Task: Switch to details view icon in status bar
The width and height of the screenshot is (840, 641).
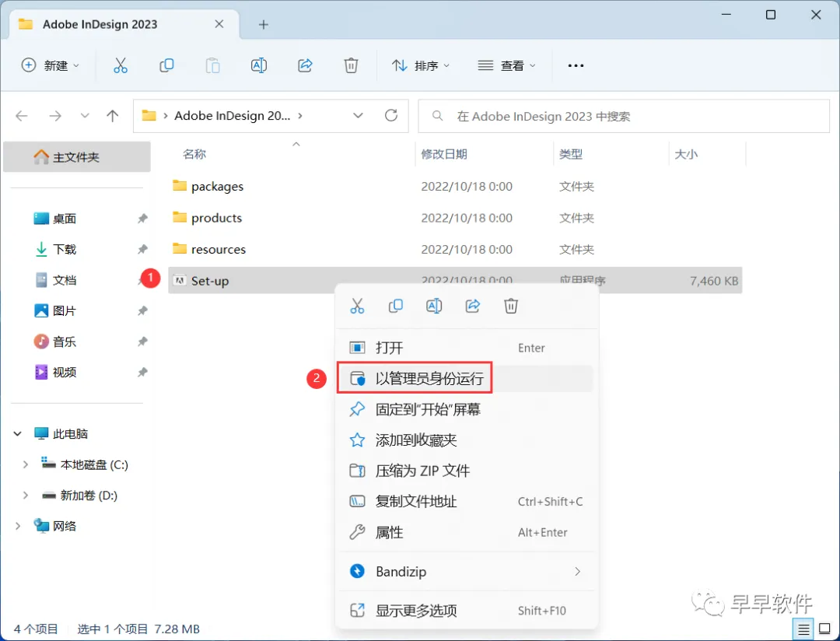Action: pyautogui.click(x=803, y=629)
